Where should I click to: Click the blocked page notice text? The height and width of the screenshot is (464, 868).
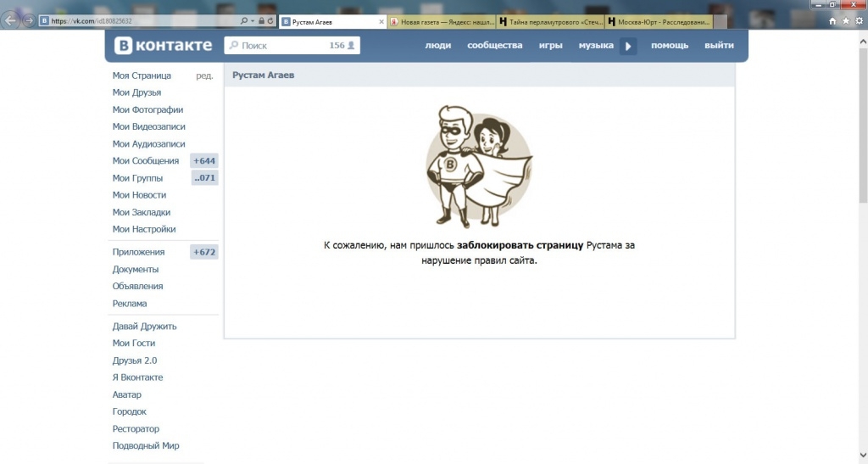point(479,253)
